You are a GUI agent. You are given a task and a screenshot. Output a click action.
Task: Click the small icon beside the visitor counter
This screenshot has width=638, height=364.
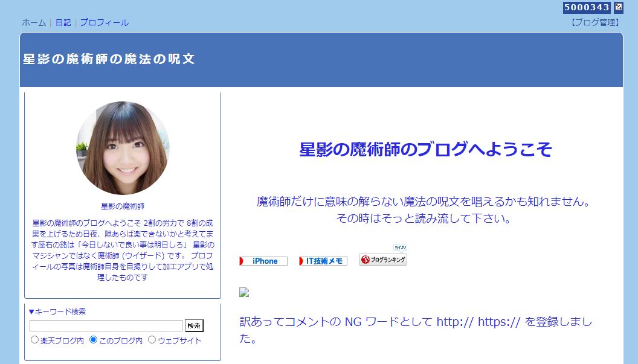tap(617, 7)
